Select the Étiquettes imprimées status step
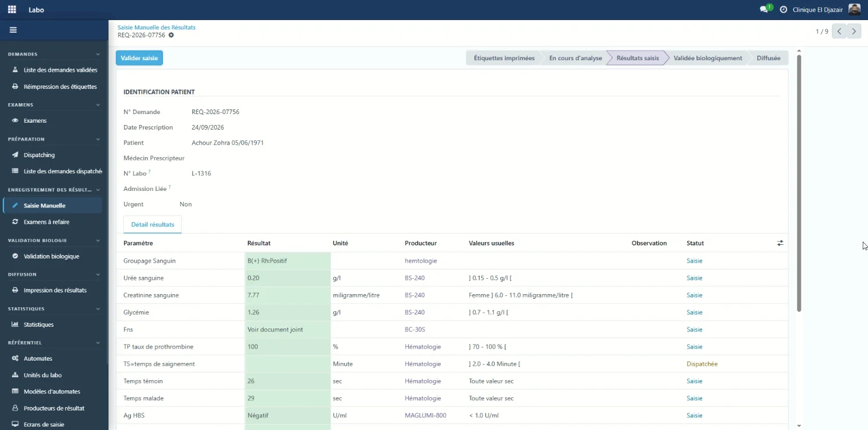Screen dimensions: 868x430 (x=504, y=58)
